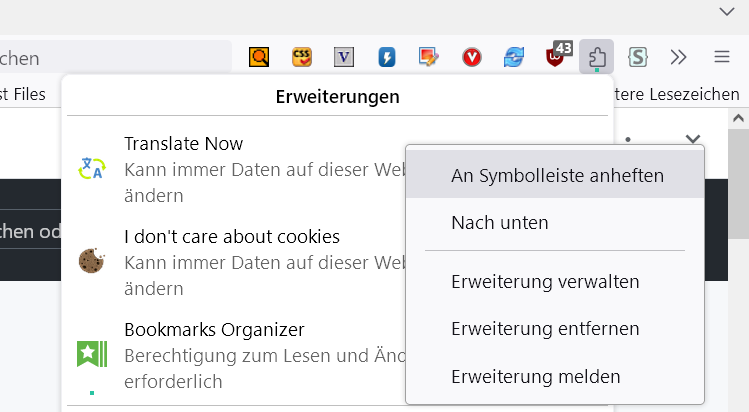Click the green S extension icon
The width and height of the screenshot is (749, 412).
(x=636, y=57)
